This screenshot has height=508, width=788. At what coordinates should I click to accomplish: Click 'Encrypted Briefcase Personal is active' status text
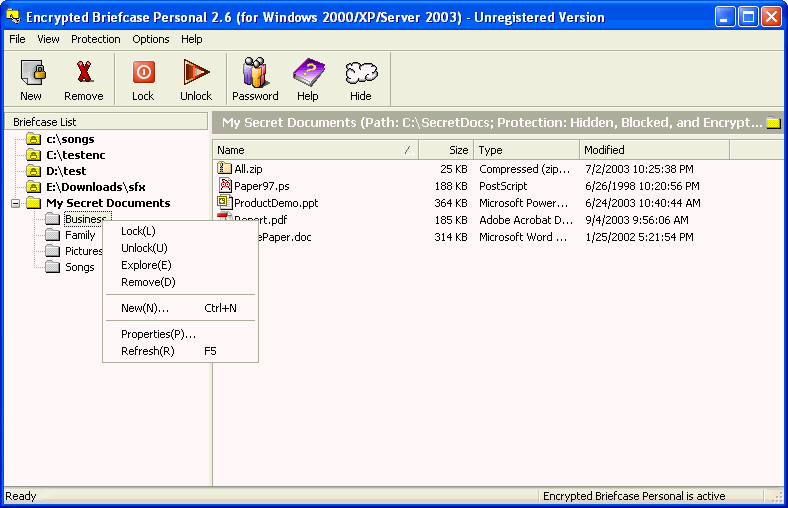point(634,496)
